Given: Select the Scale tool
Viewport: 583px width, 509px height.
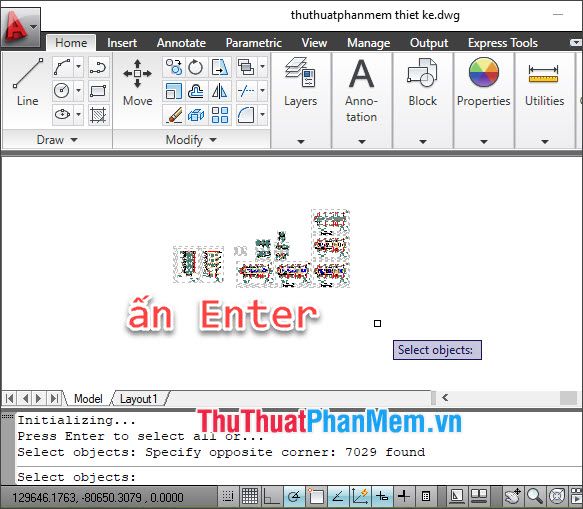Looking at the screenshot, I should pos(173,91).
